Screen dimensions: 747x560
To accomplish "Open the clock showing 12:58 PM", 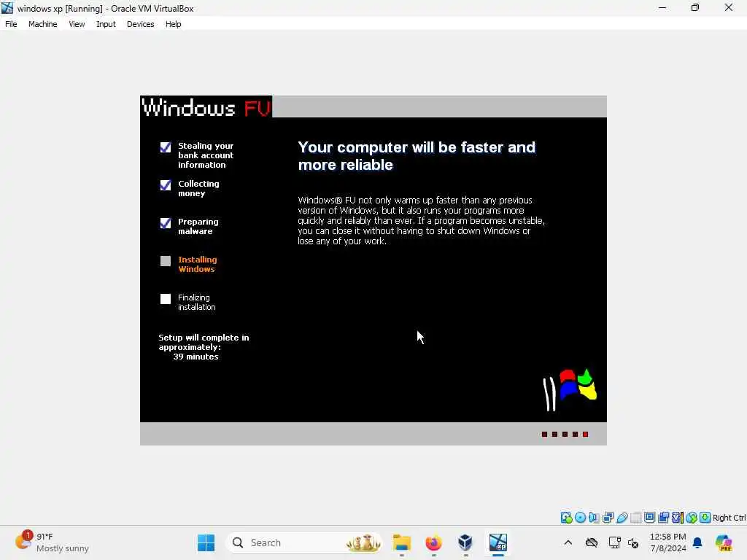I will tap(668, 542).
